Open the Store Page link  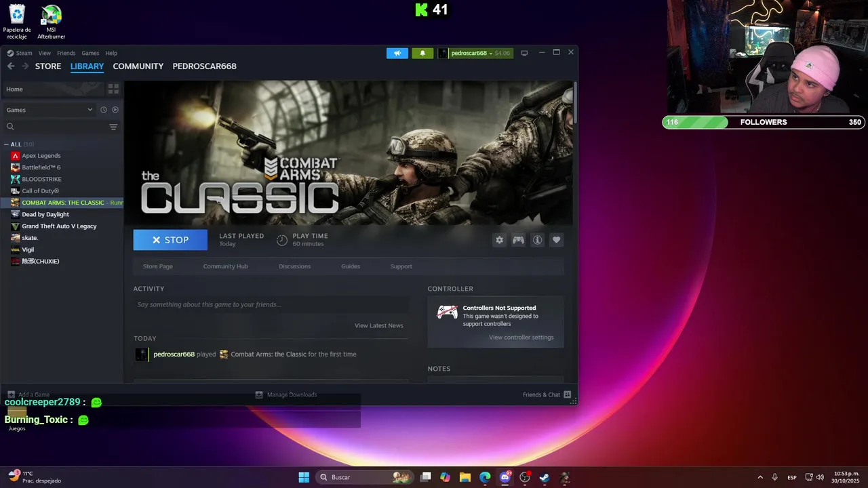coord(158,266)
